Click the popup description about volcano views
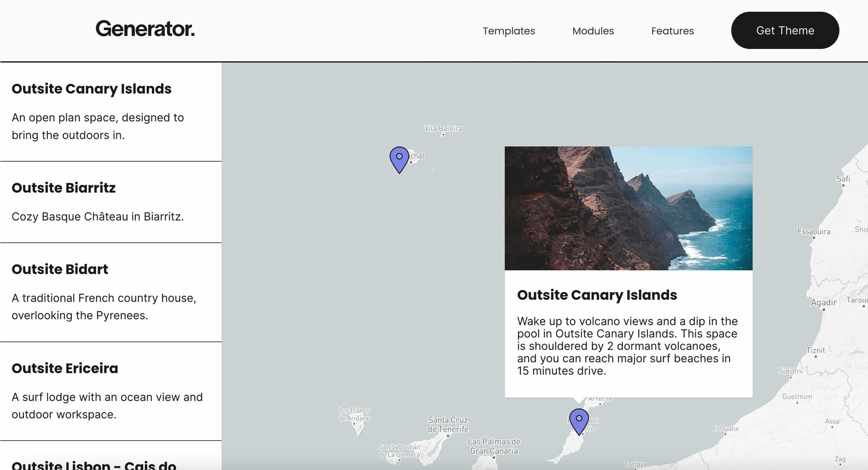The image size is (868, 470). [627, 346]
